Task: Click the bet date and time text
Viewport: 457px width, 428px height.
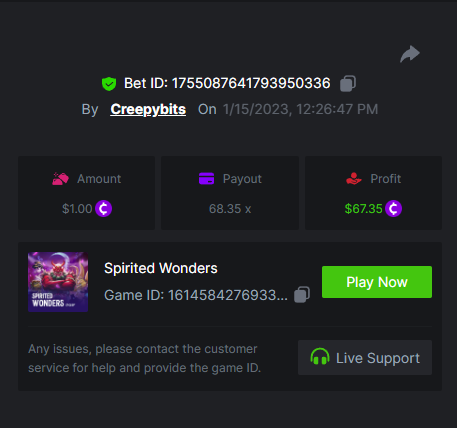Action: point(300,109)
